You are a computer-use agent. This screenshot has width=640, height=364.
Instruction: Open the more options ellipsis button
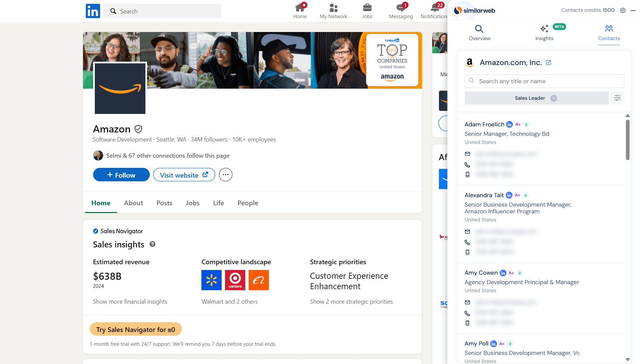226,175
